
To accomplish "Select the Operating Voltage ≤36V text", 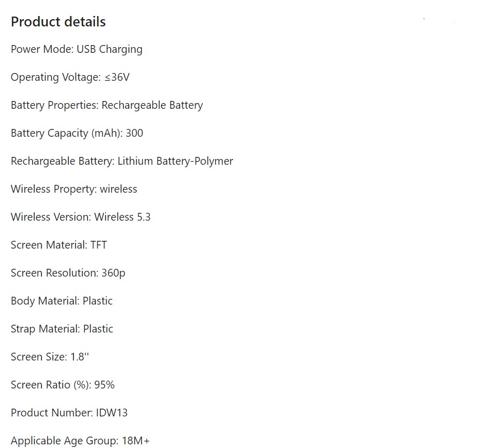I will pos(70,77).
